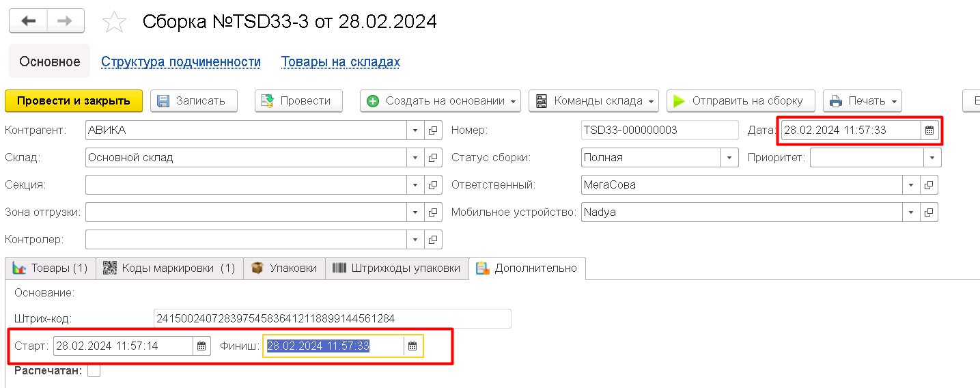Image resolution: width=980 pixels, height=388 pixels.
Task: Expand the Приоритет dropdown
Action: point(932,158)
